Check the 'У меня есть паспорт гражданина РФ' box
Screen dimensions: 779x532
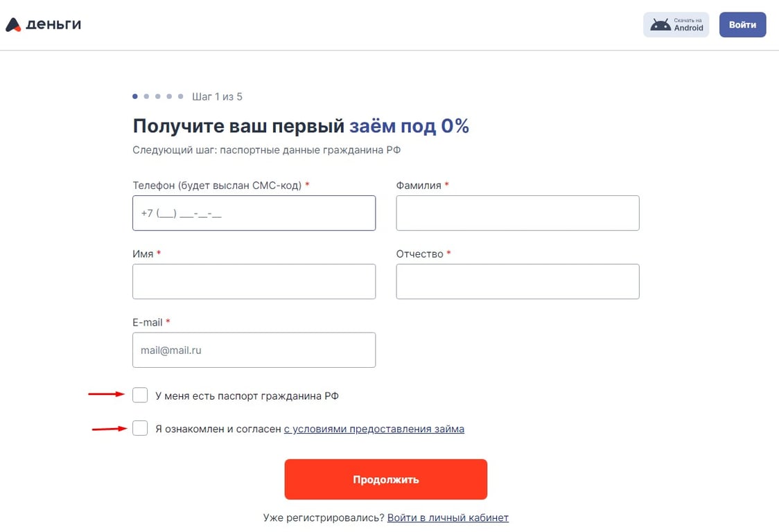click(x=140, y=396)
